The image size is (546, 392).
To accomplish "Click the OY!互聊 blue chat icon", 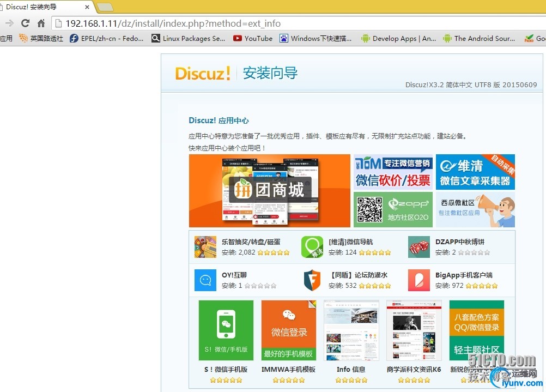I will [205, 280].
